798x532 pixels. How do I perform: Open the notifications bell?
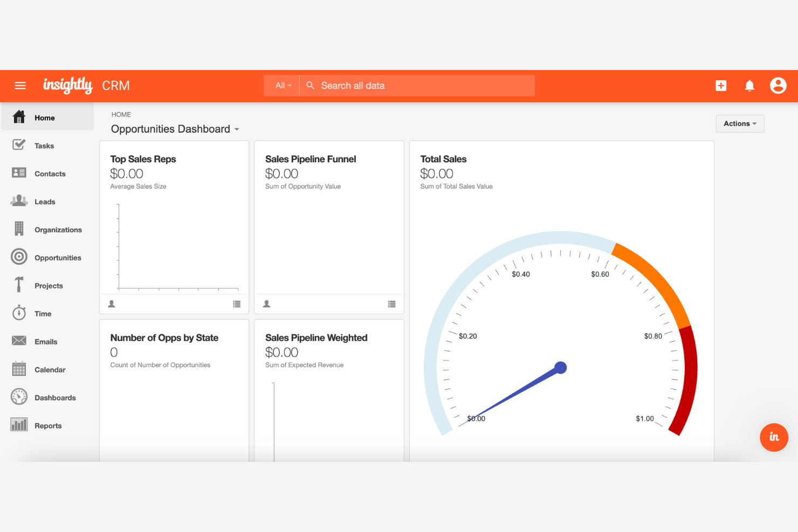[x=749, y=86]
